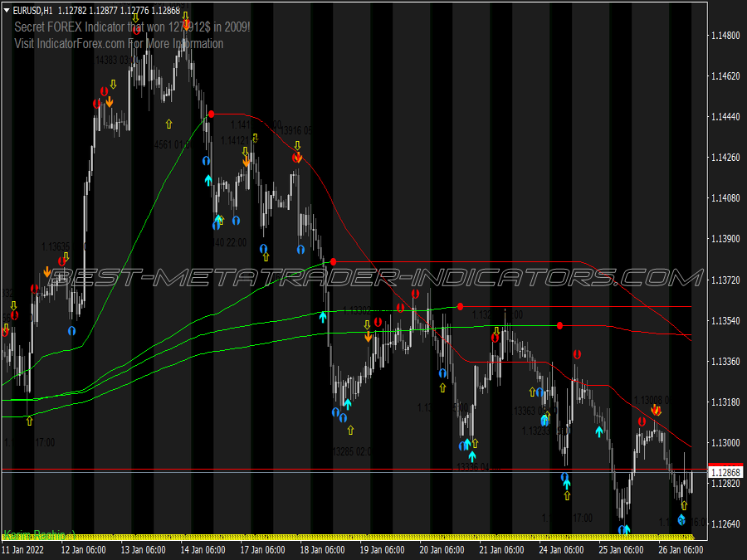Open the chart menu triangle beside EURUSD,H1
This screenshot has height=560, width=747.
click(x=6, y=10)
